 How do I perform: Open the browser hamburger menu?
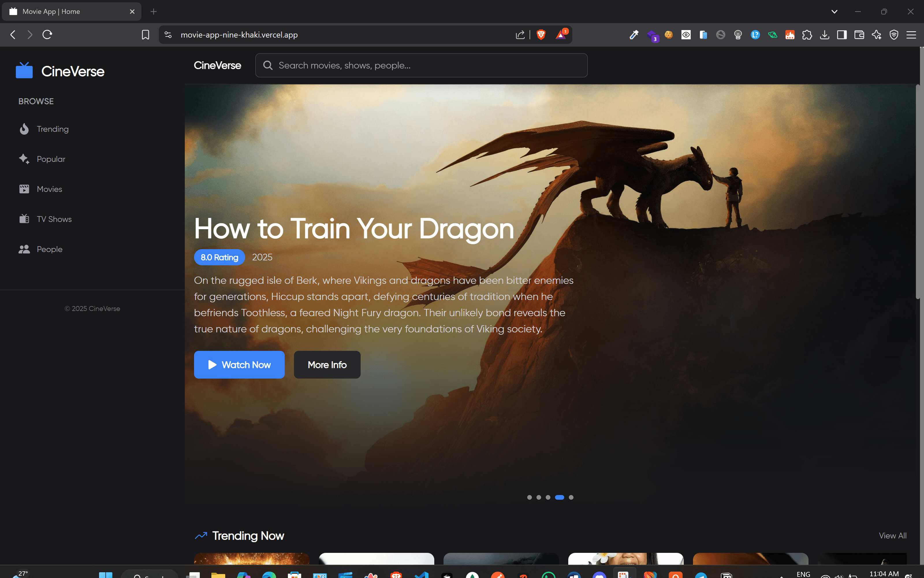[x=911, y=35]
